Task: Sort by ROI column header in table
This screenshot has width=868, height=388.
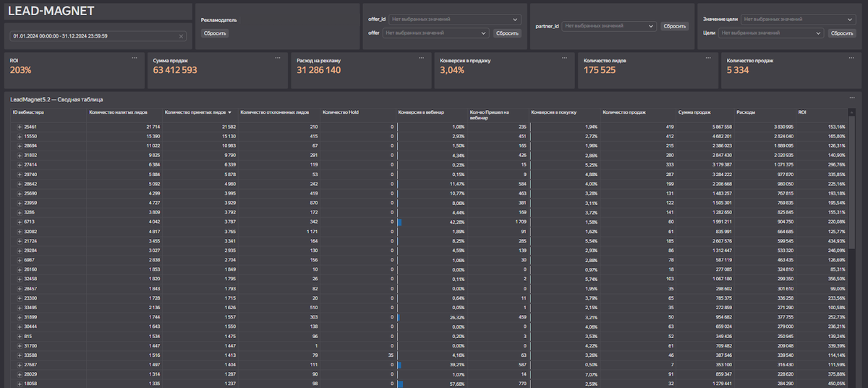Action: (x=802, y=112)
